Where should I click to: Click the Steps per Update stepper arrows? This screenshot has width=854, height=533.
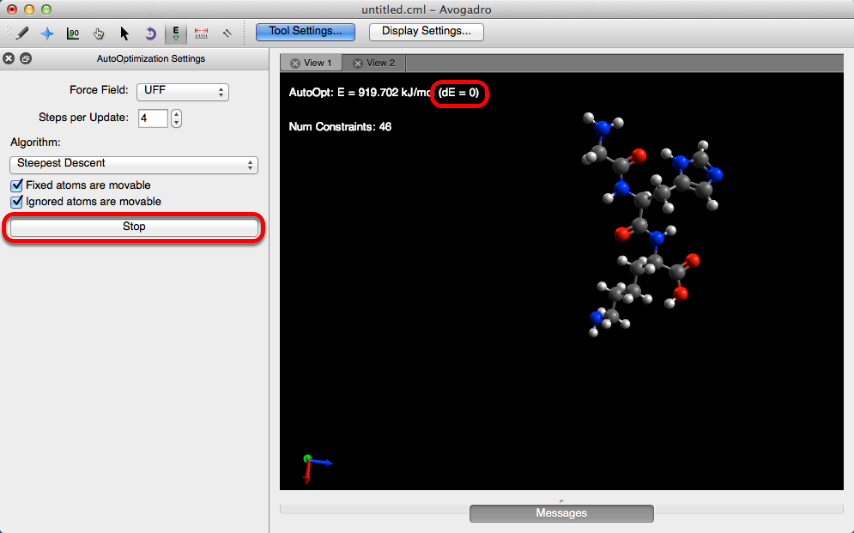(177, 118)
